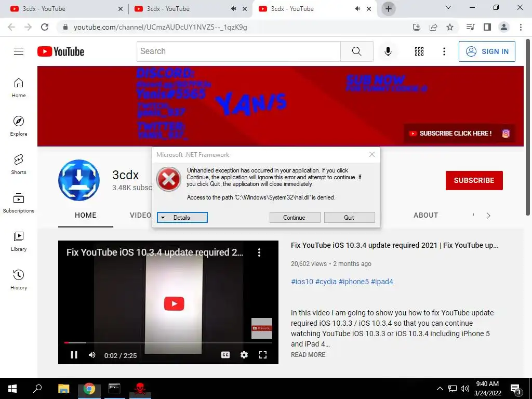Screen dimensions: 532x399
Task: Mute the video player volume
Action: point(92,355)
